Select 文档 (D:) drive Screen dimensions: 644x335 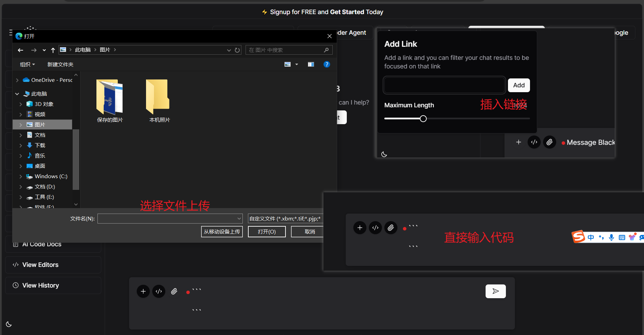point(45,186)
